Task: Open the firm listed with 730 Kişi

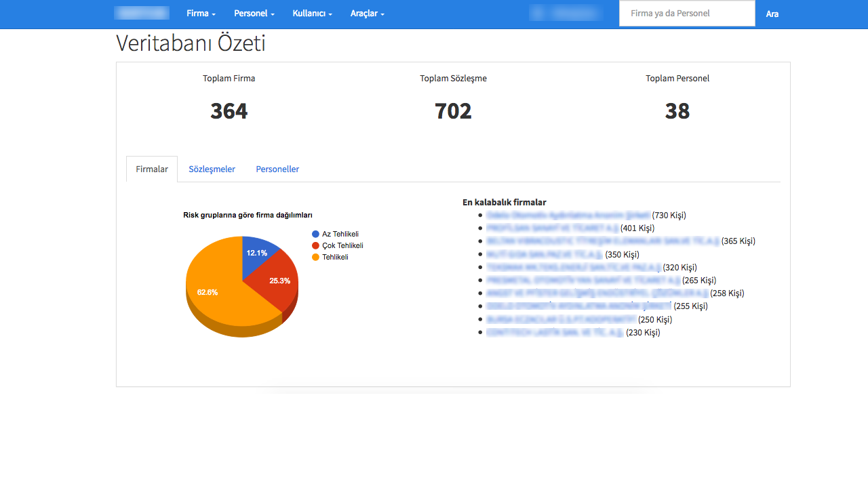Action: [568, 216]
